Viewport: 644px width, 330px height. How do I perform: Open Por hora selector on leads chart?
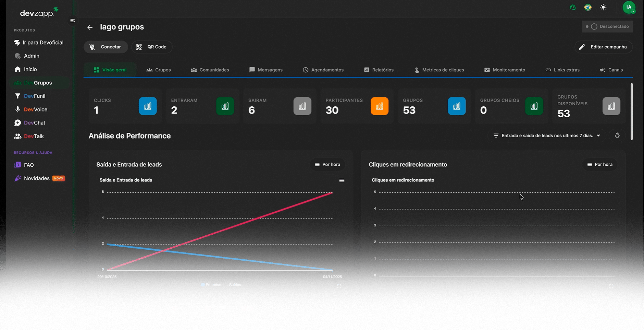tap(327, 165)
